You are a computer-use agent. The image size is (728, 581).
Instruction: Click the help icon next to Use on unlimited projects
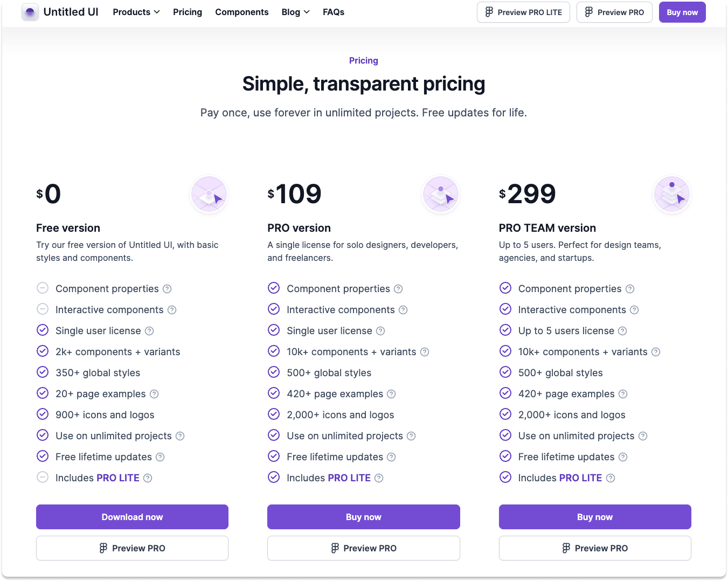pyautogui.click(x=180, y=435)
